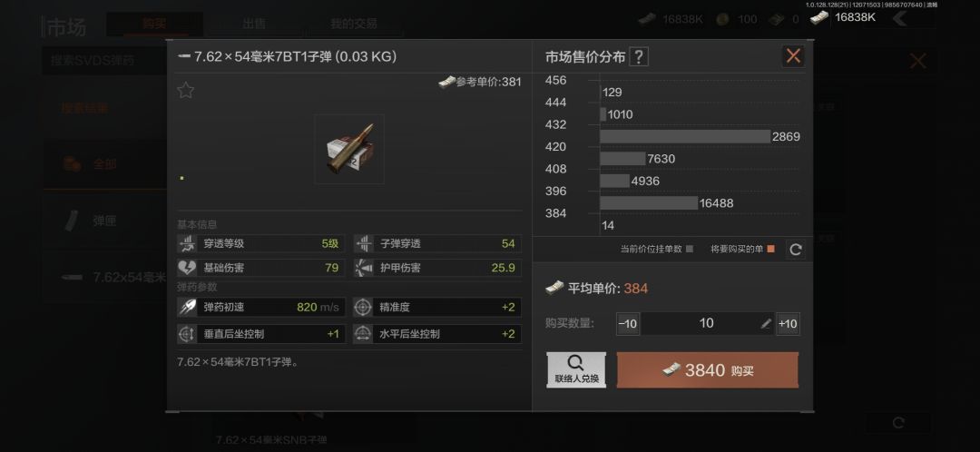Open the price distribution help question mark
This screenshot has width=980, height=452.
[x=638, y=57]
